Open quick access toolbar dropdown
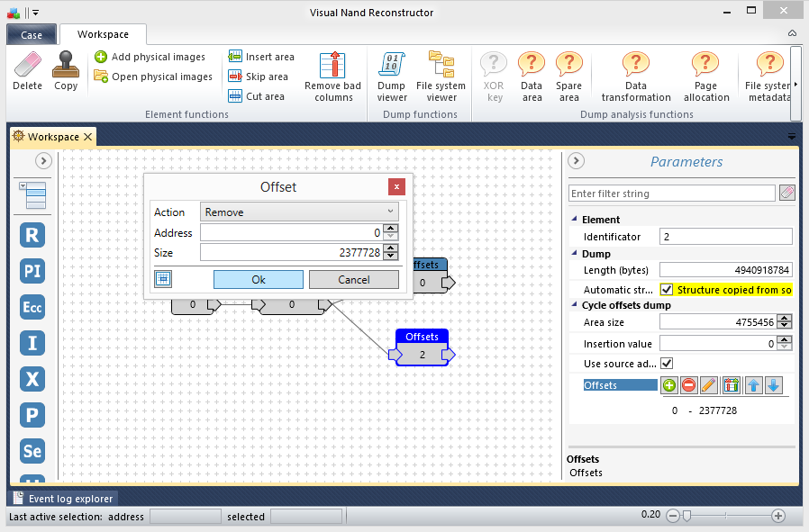The width and height of the screenshot is (809, 532). [x=36, y=13]
